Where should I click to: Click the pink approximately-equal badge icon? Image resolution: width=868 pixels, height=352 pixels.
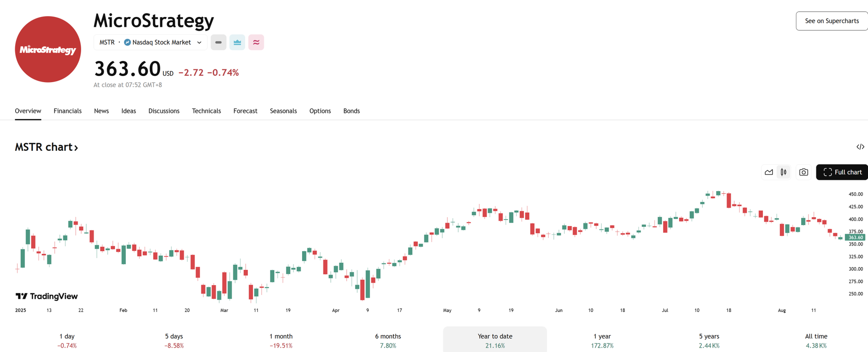pyautogui.click(x=256, y=42)
